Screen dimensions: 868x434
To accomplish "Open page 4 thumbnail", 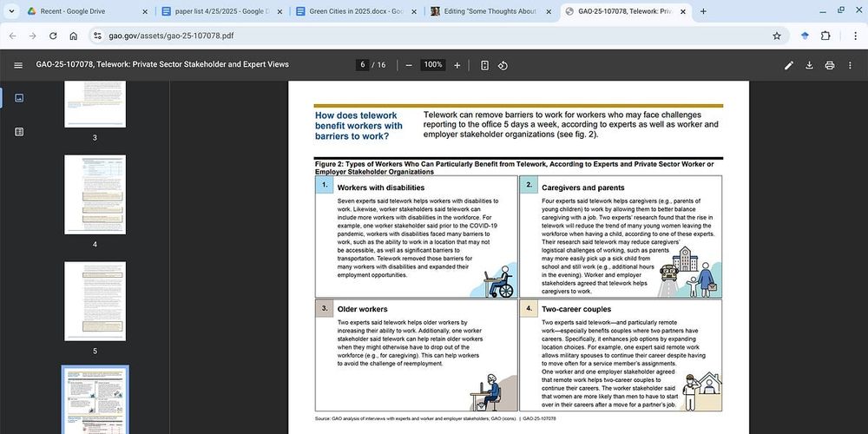I will (x=95, y=194).
